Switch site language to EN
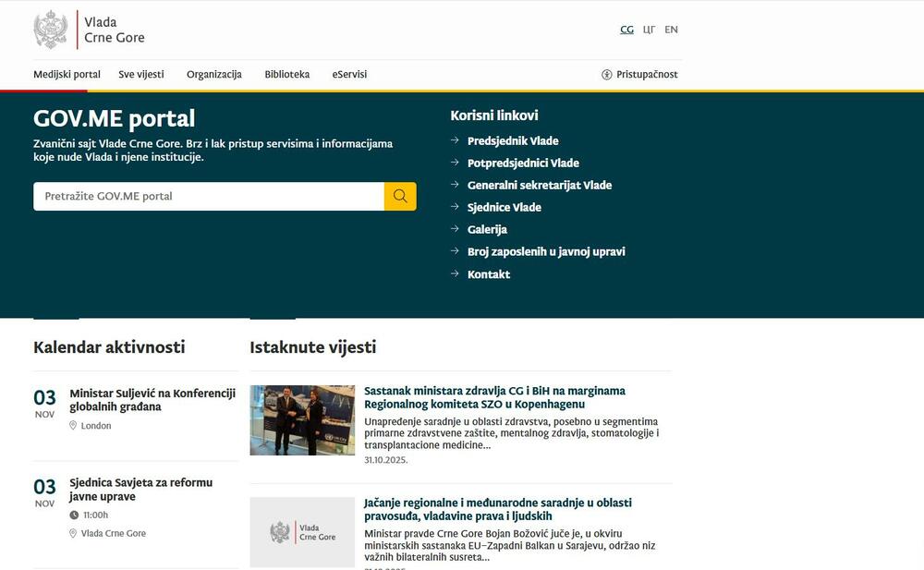The image size is (924, 570). (671, 30)
